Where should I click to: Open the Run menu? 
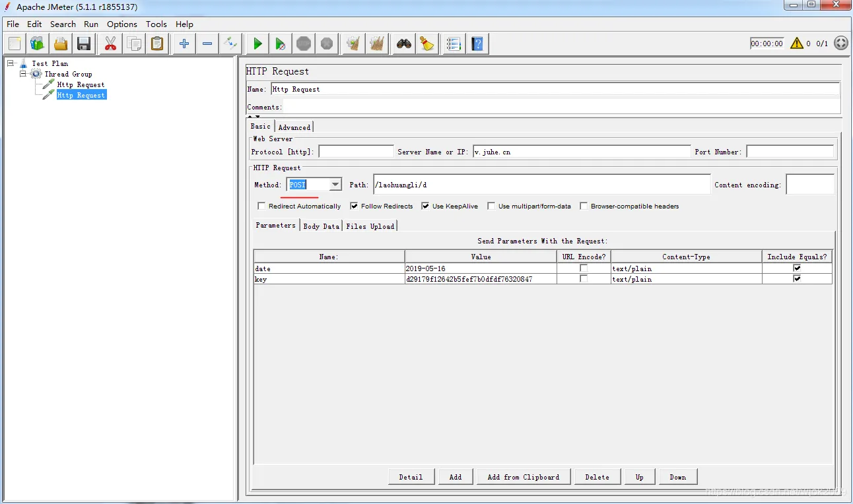click(x=91, y=24)
